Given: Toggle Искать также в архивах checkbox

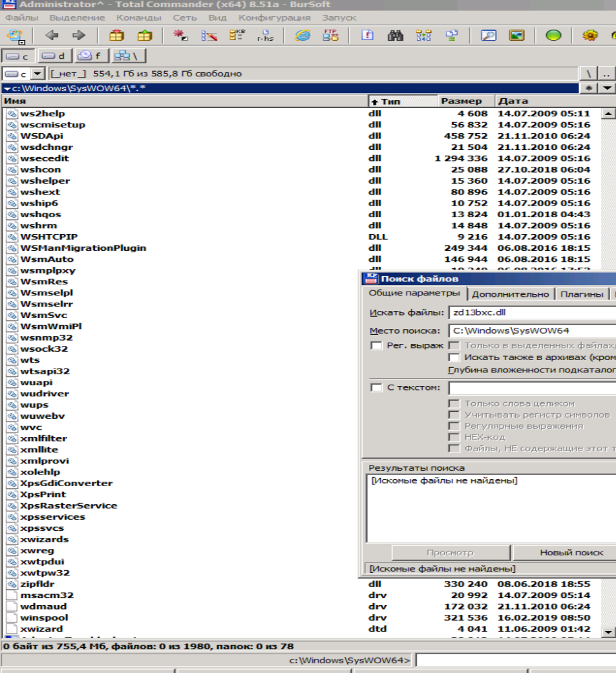Looking at the screenshot, I should (454, 358).
